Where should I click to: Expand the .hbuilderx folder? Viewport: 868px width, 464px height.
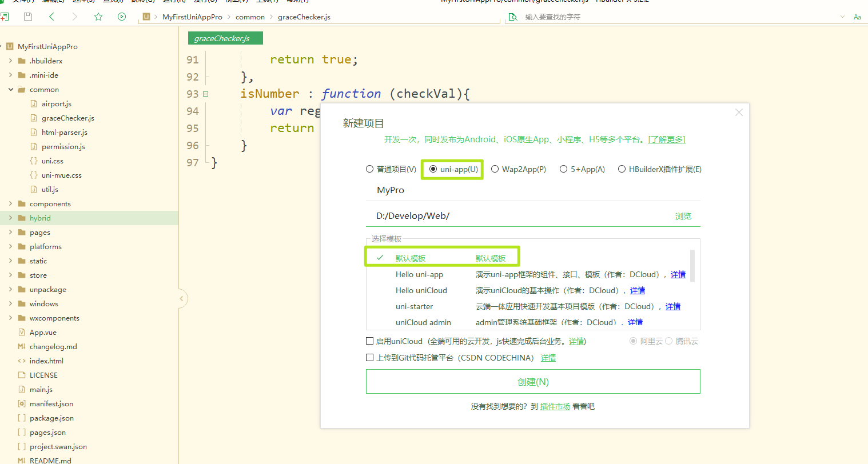pyautogui.click(x=11, y=61)
